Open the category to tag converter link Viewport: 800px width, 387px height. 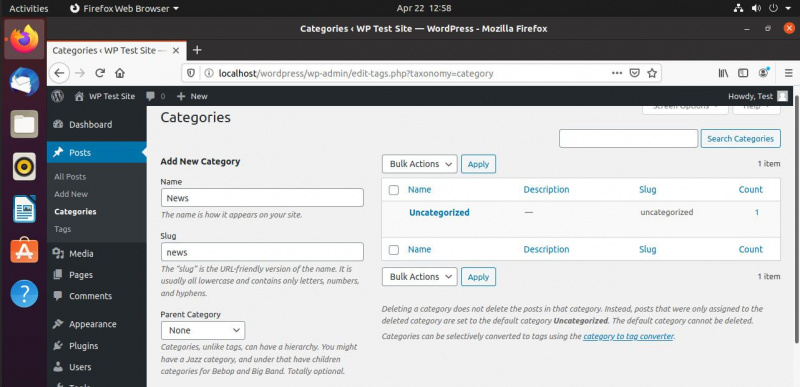click(628, 336)
